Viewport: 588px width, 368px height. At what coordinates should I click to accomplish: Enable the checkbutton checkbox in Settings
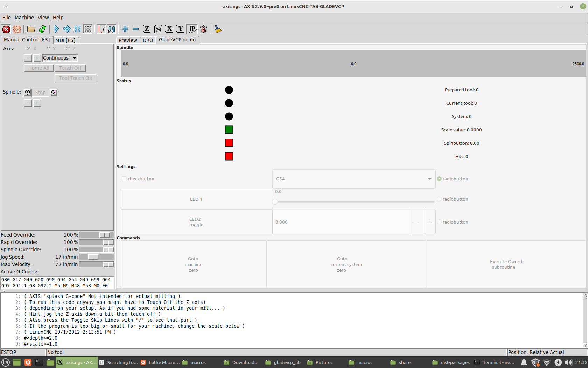pos(124,179)
